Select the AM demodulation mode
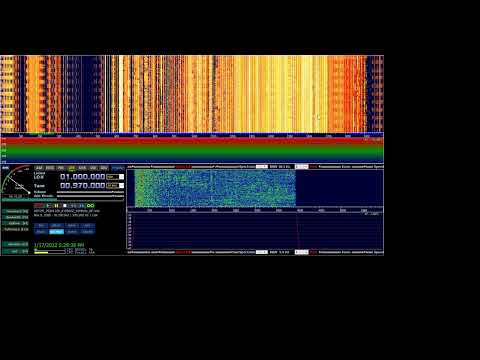The height and width of the screenshot is (360, 480). click(x=39, y=168)
